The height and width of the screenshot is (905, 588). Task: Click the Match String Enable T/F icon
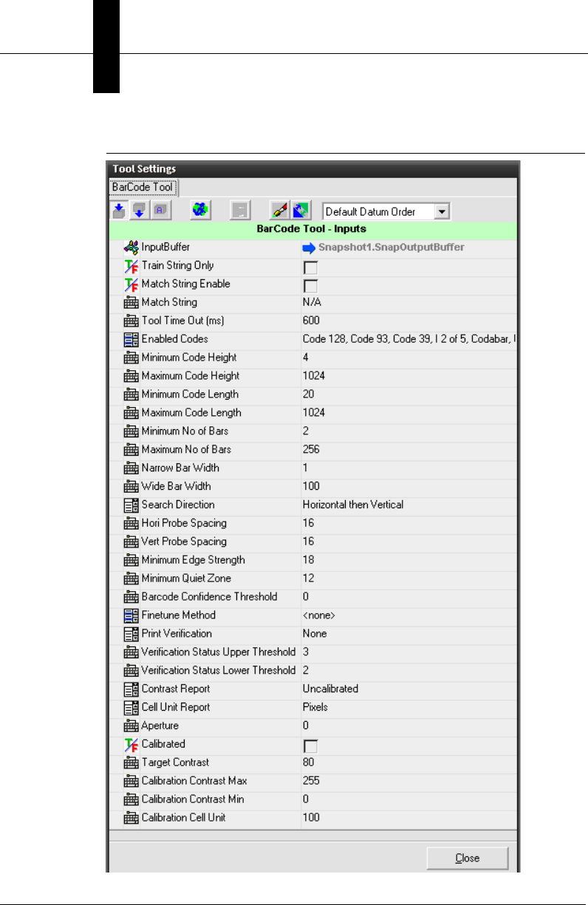[131, 284]
